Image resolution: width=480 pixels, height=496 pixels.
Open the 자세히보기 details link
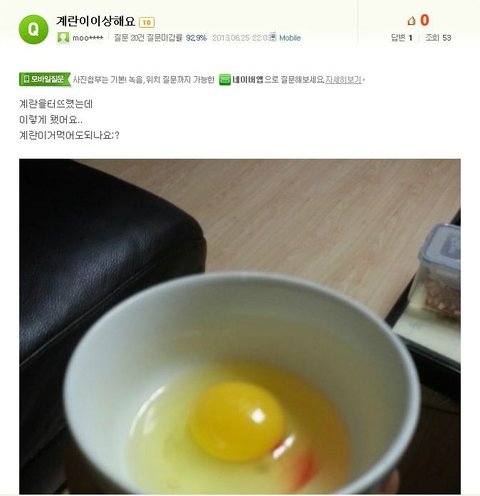click(x=343, y=80)
